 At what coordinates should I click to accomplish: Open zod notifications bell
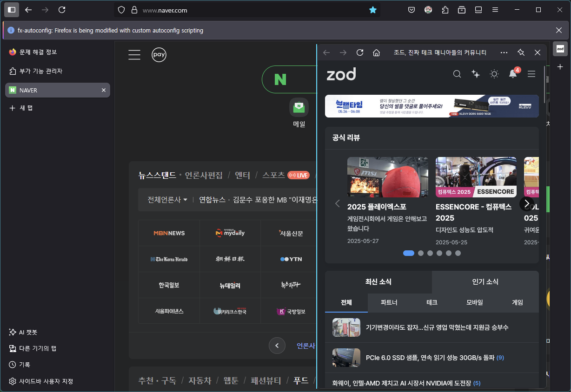pos(513,74)
